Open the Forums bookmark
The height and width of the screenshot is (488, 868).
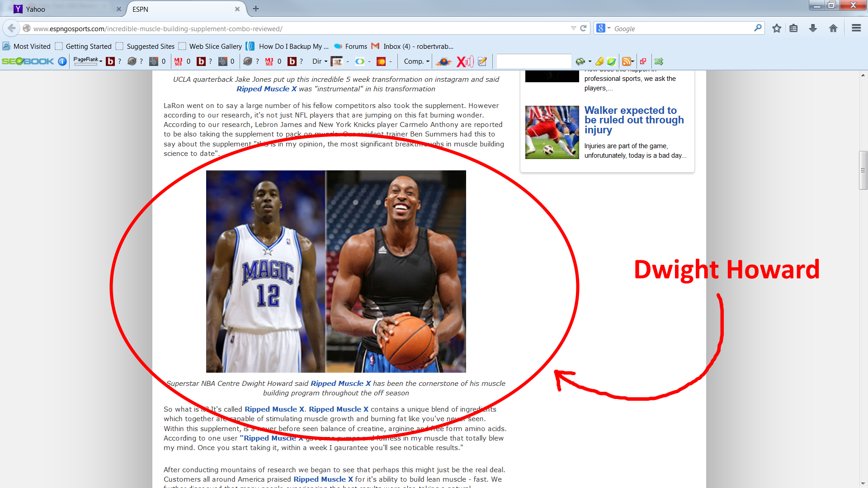coord(350,46)
